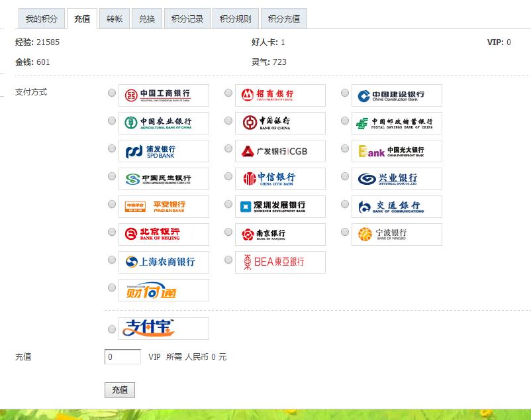The height and width of the screenshot is (420, 531).
Task: Choose 深圳发展银行 radio option
Action: [x=228, y=204]
